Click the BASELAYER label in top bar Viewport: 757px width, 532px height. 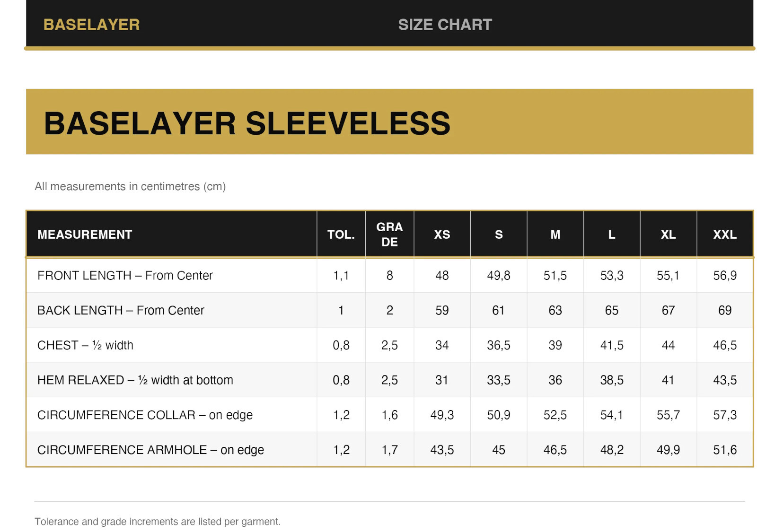tap(91, 25)
